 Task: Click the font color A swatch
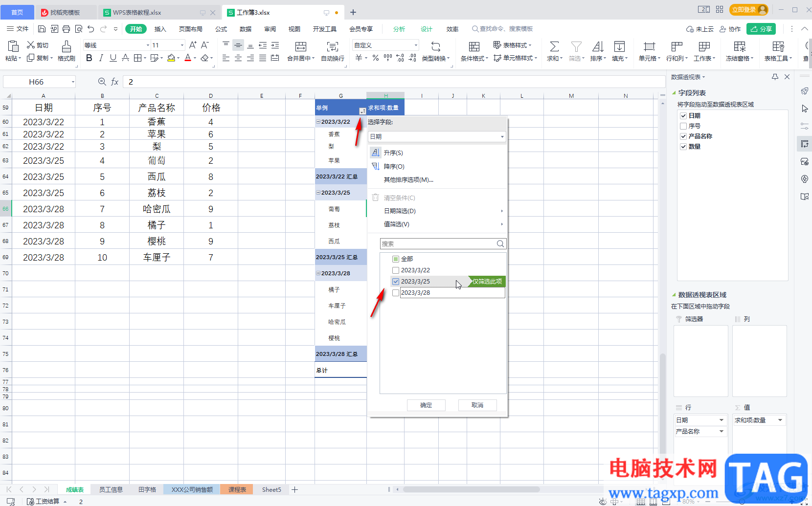188,58
